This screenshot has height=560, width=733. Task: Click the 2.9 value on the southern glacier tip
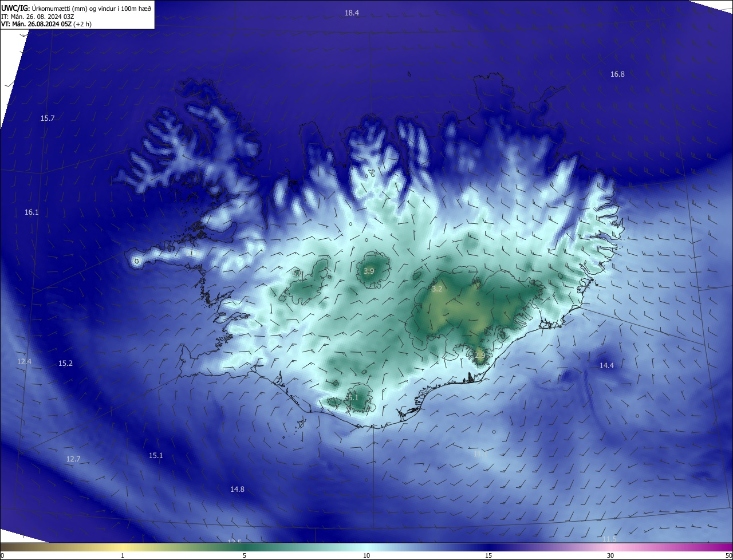click(x=480, y=355)
